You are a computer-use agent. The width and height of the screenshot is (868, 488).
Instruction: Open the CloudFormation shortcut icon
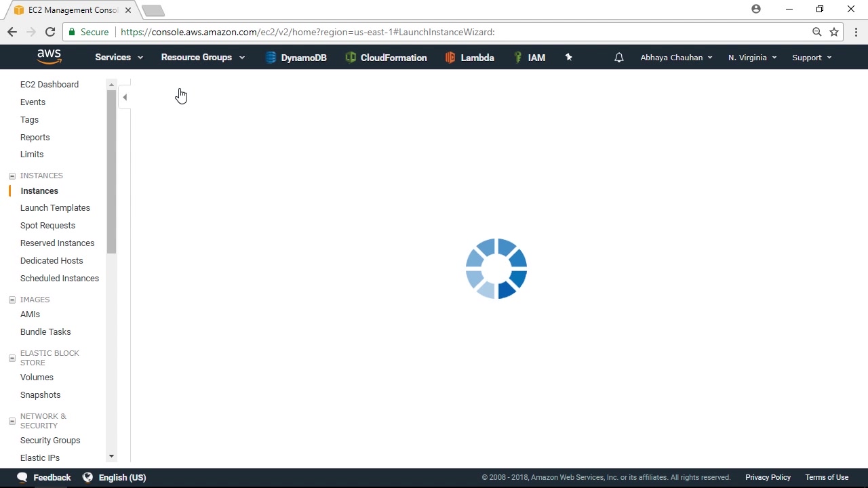click(351, 58)
